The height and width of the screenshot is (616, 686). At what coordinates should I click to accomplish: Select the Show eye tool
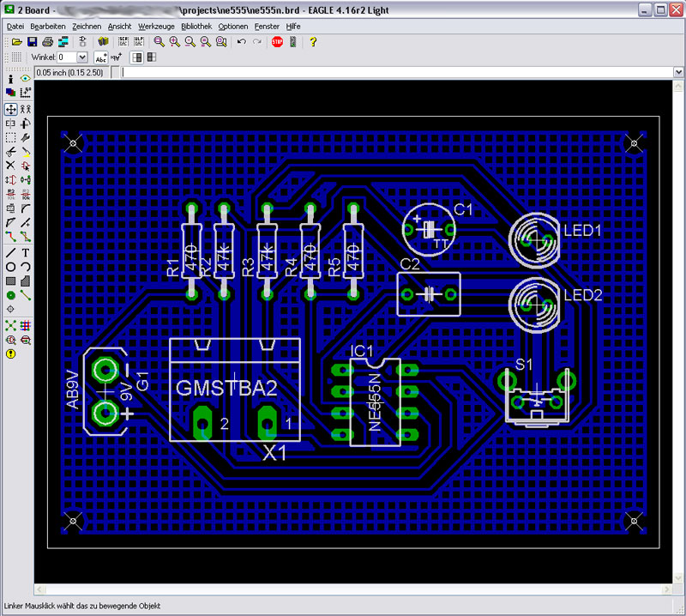[26, 79]
